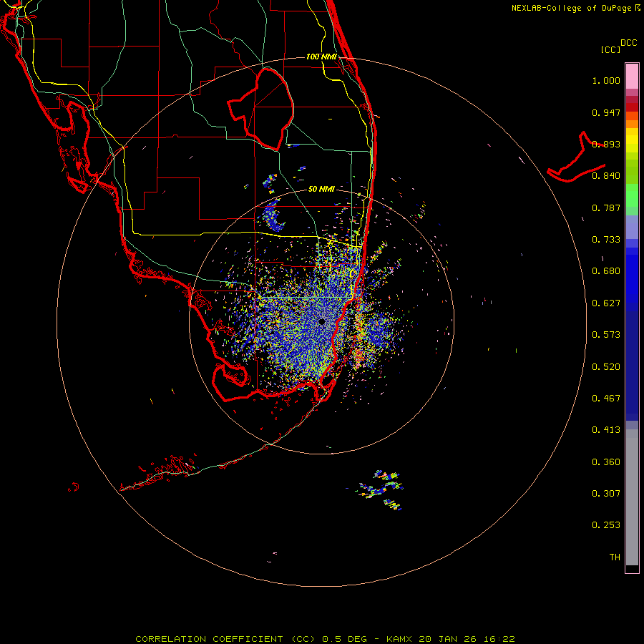
Task: Click the 100 NMI range ring label
Action: click(321, 57)
